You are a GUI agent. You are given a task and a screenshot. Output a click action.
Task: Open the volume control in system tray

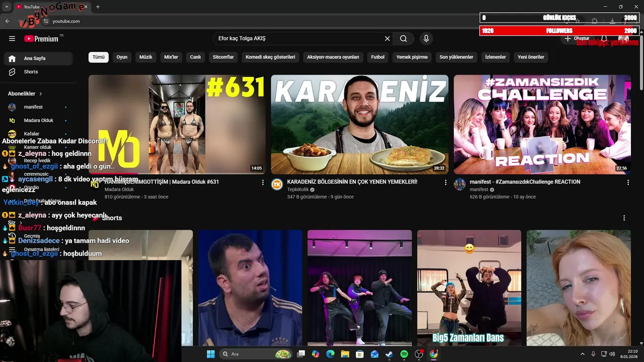(x=613, y=354)
